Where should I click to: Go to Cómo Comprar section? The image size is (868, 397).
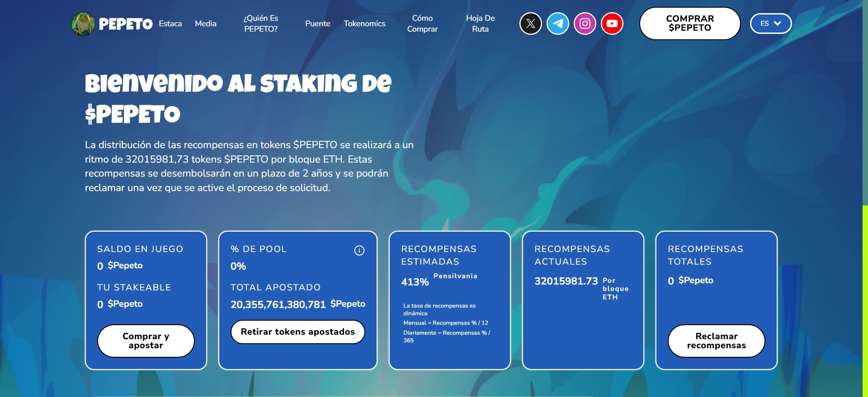[x=422, y=23]
